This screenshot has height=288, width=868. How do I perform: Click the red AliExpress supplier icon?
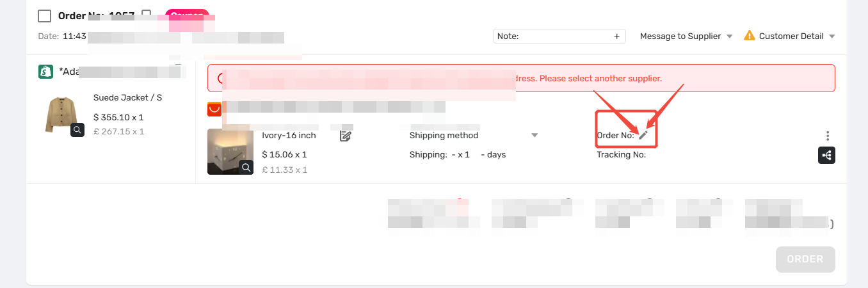click(214, 109)
